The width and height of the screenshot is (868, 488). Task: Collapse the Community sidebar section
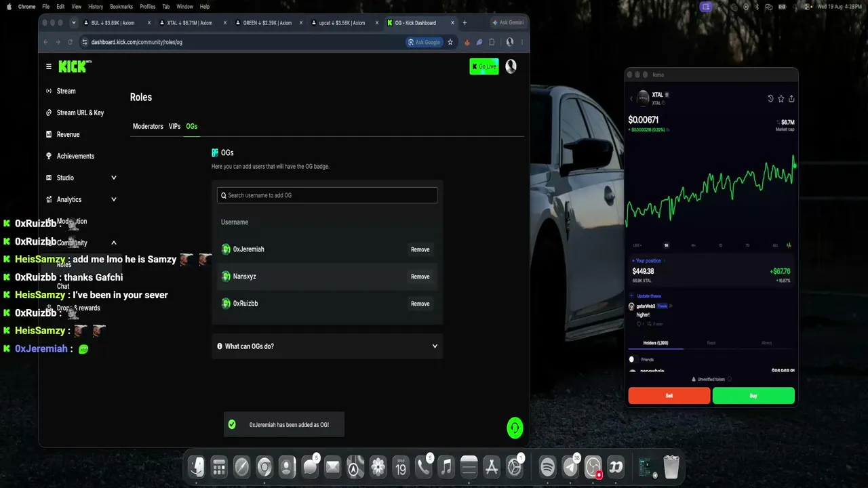[114, 243]
